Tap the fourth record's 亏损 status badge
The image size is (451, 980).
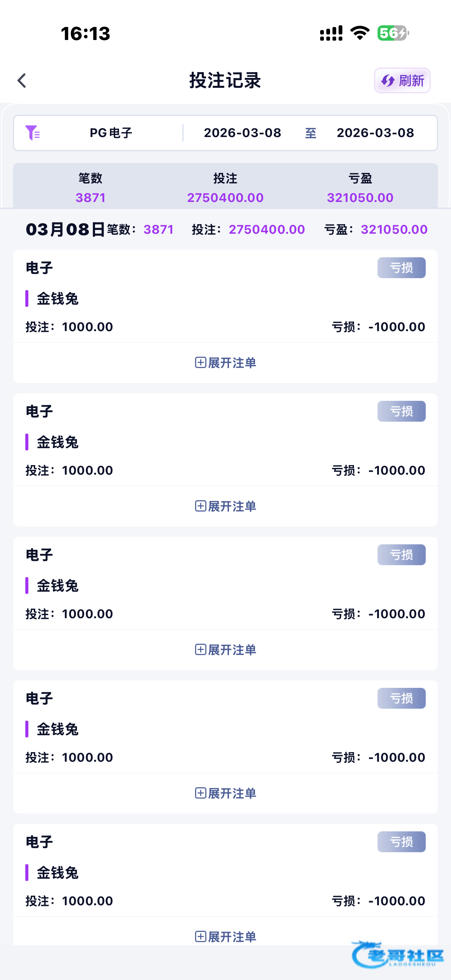pos(401,698)
